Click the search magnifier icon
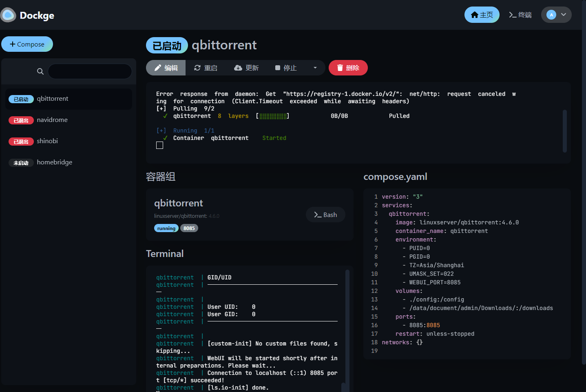Viewport: 586px width, 392px height. pyautogui.click(x=40, y=71)
